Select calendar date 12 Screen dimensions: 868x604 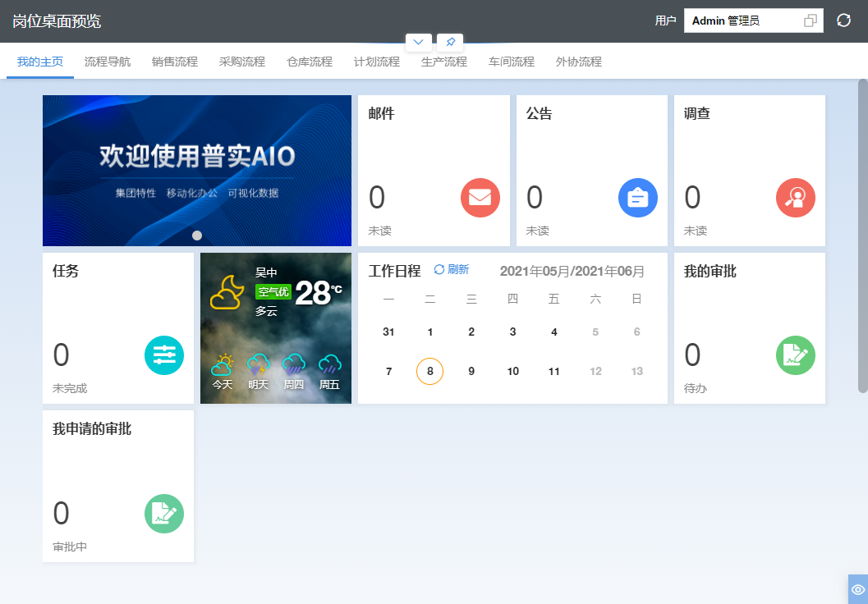pos(595,371)
